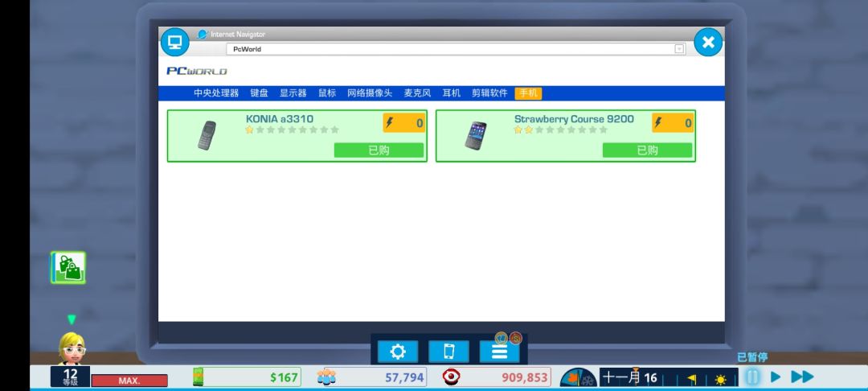
Task: Click the level 12 等级 badge
Action: click(70, 377)
